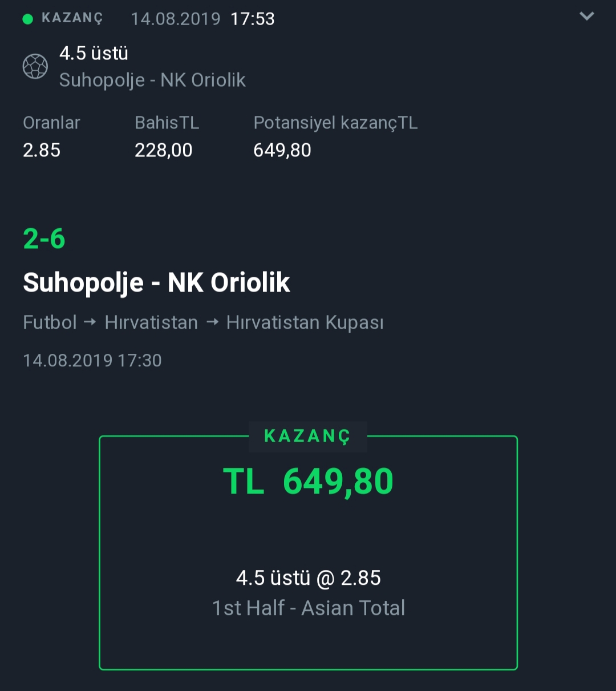This screenshot has height=691, width=616.
Task: Open the Suhopolje - NK Oriolik match title
Action: (156, 282)
